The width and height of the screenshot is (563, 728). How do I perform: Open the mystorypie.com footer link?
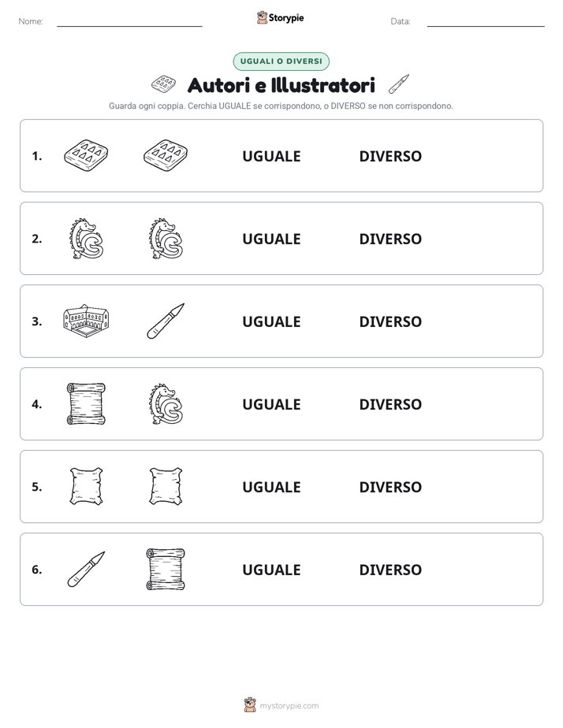pyautogui.click(x=289, y=706)
